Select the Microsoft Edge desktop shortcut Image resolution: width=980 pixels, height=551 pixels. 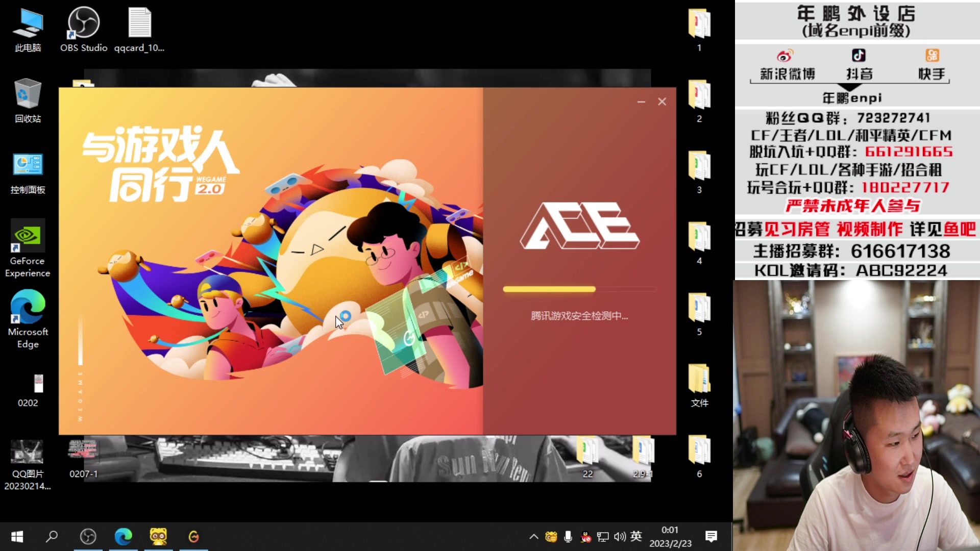(28, 320)
